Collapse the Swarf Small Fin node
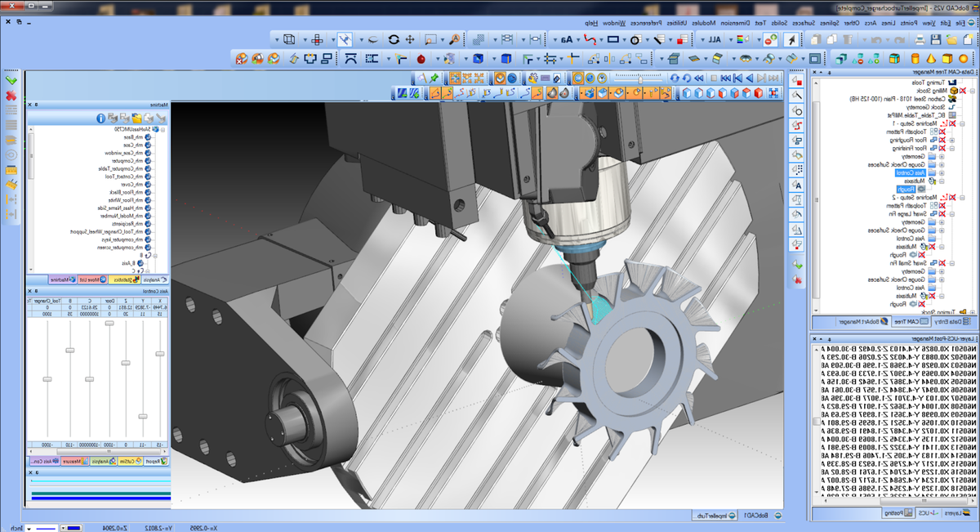 952,263
